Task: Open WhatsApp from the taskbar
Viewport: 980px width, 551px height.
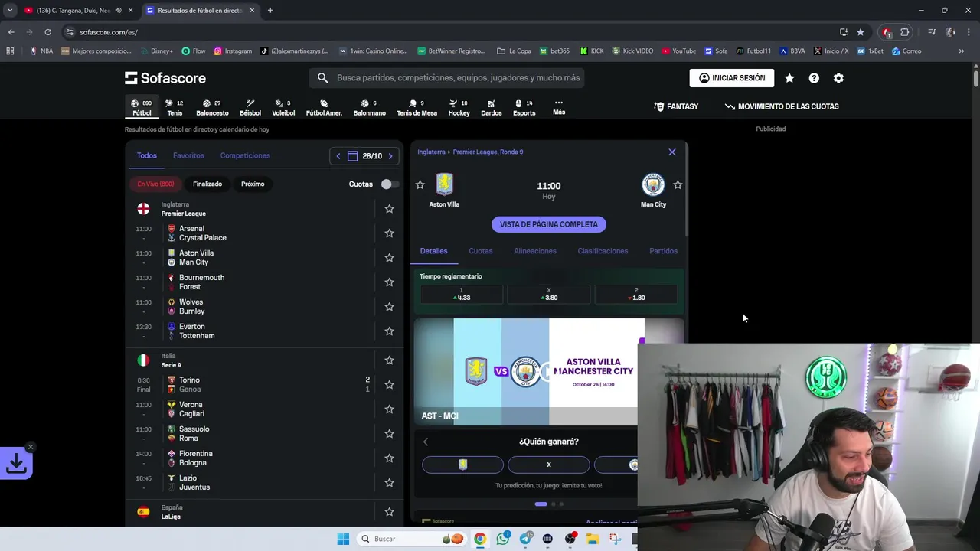Action: pos(502,539)
